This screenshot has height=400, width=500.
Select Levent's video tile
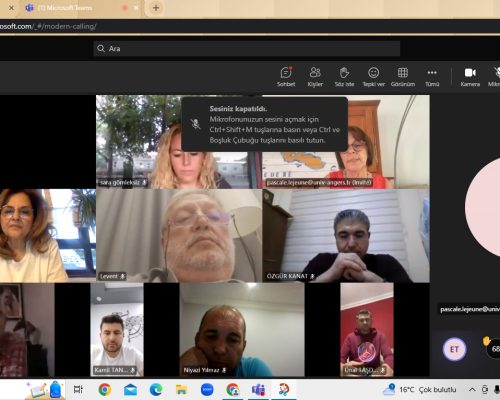pos(179,236)
